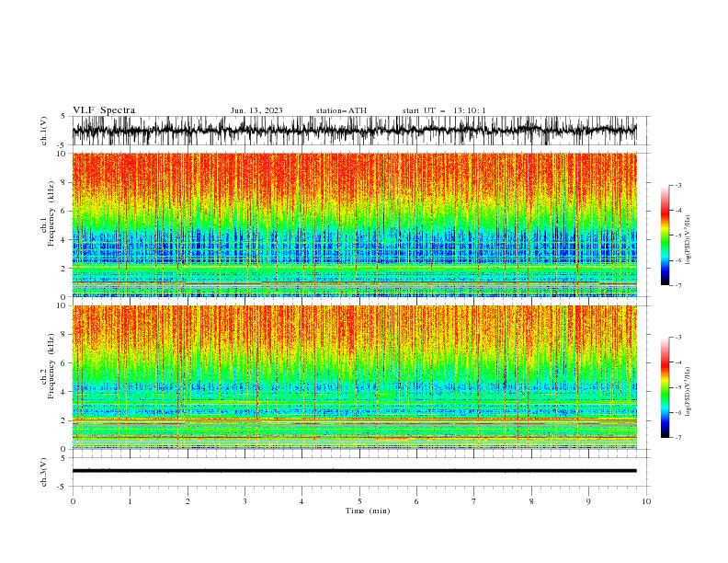Click the time axis tick label '10'
The width and height of the screenshot is (728, 563).
[646, 501]
